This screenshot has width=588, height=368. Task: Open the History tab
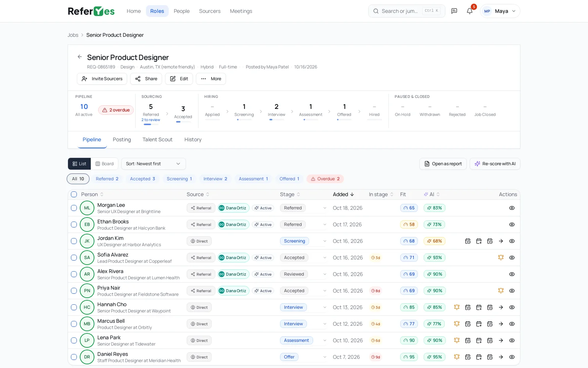click(x=193, y=139)
